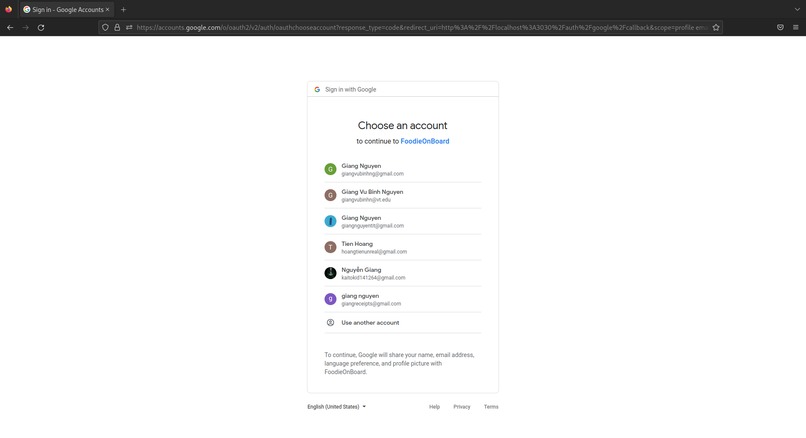Viewport: 806px width, 438px height.
Task: Open the FoodieOnBoard app link
Action: [x=425, y=141]
